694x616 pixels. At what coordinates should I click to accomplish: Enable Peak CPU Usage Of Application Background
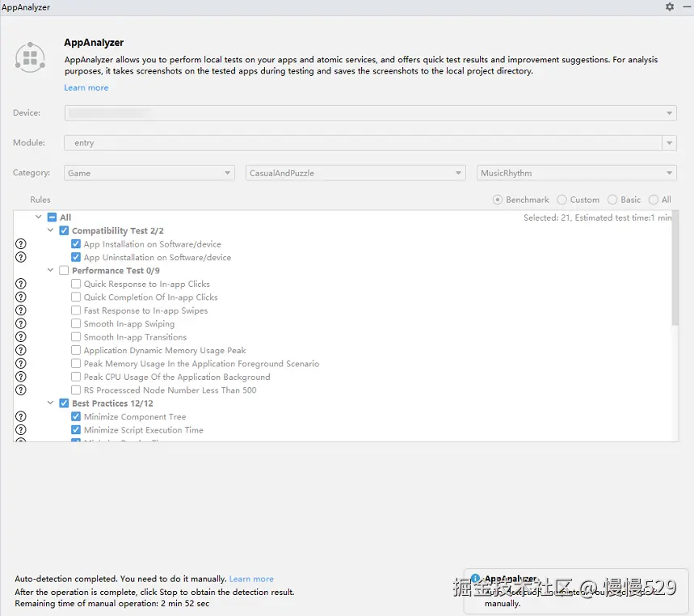click(76, 377)
